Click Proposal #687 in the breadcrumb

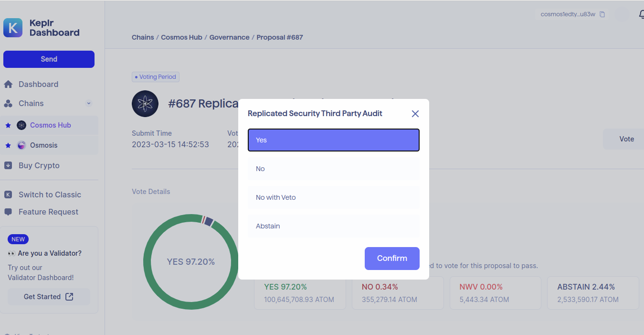280,37
